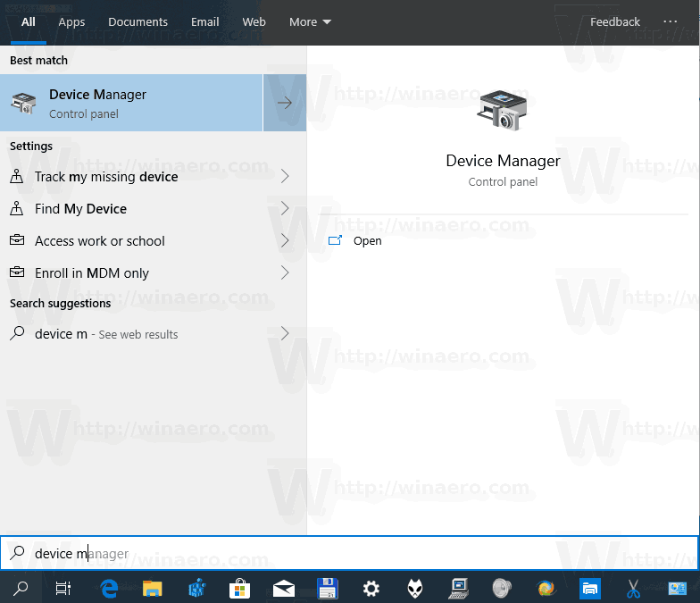700x603 pixels.
Task: Click the Control Panel taskbar icon at far right
Action: (677, 588)
